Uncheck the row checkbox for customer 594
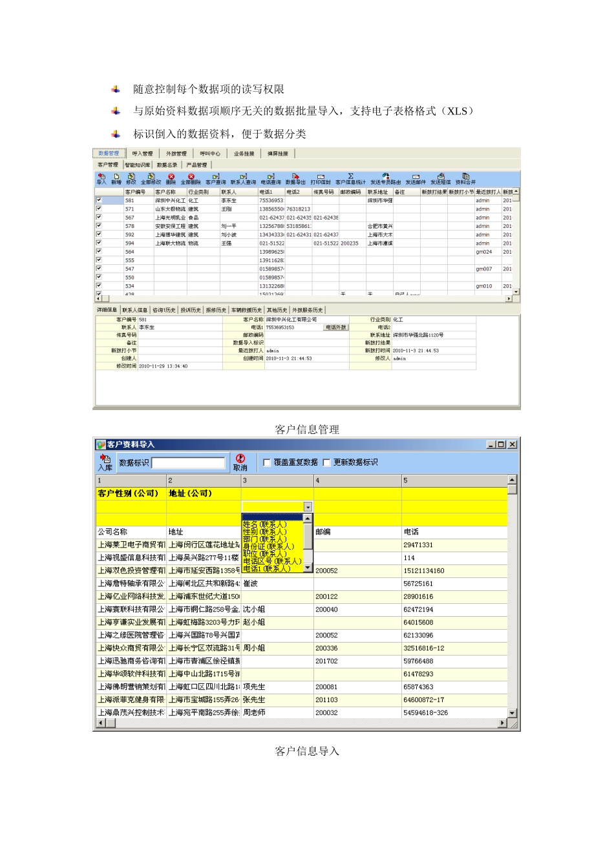614x868 pixels. pyautogui.click(x=99, y=243)
